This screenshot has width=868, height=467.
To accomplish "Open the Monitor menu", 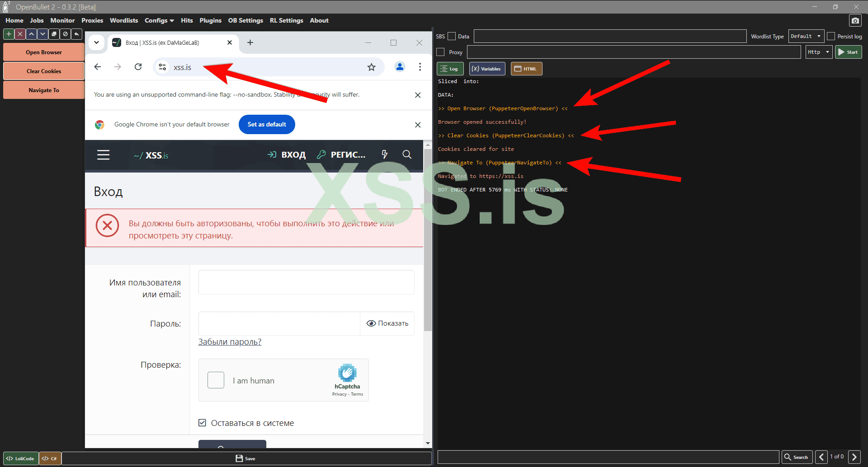I will [62, 20].
